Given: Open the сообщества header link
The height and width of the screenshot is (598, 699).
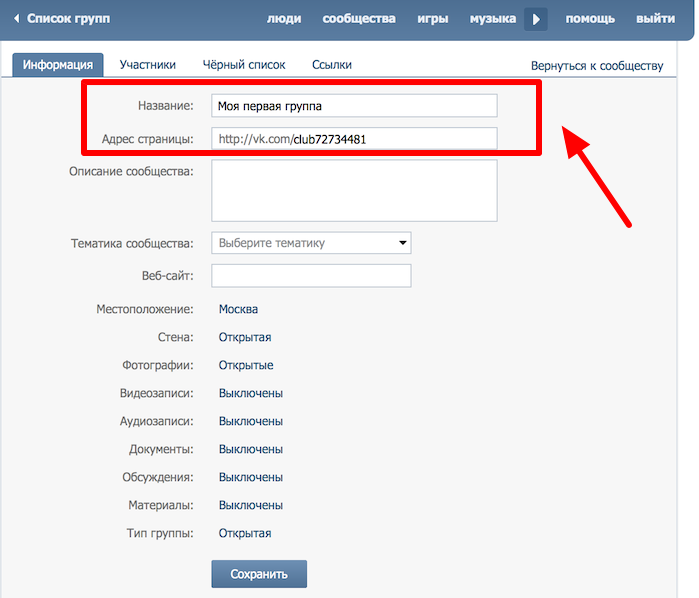Looking at the screenshot, I should click(x=359, y=19).
